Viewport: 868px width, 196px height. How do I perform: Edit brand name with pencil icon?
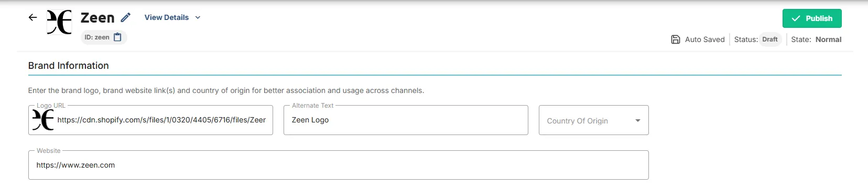125,18
